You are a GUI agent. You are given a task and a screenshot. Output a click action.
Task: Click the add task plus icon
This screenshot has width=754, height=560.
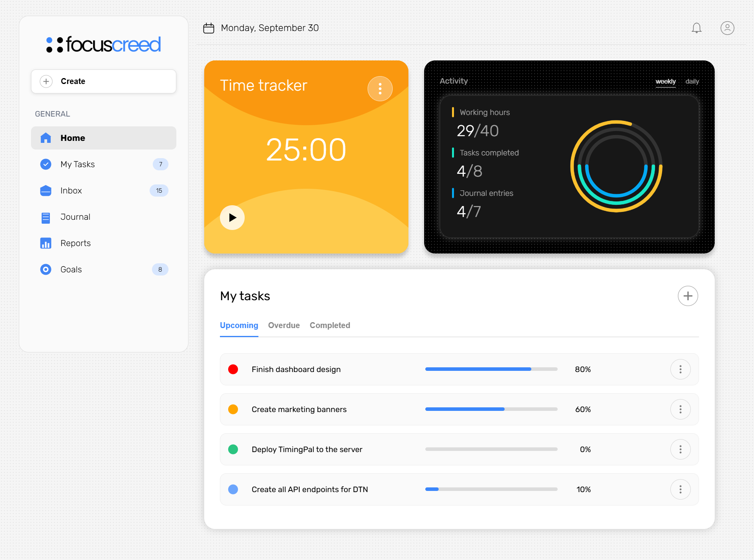[x=688, y=296]
